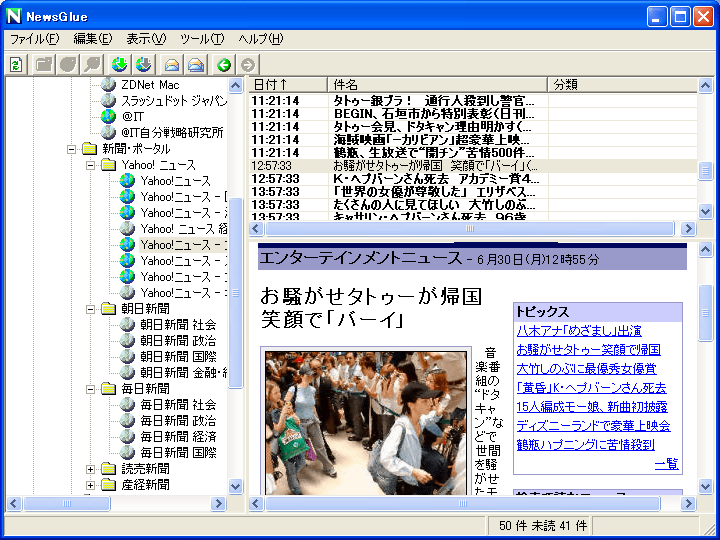Click the globe icon beside スラッシュドット ジャパン

(x=108, y=101)
